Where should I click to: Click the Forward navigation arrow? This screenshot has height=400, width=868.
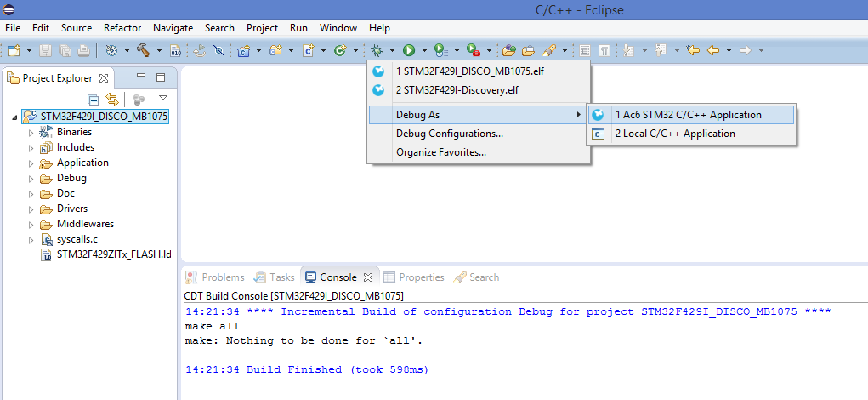pos(746,50)
